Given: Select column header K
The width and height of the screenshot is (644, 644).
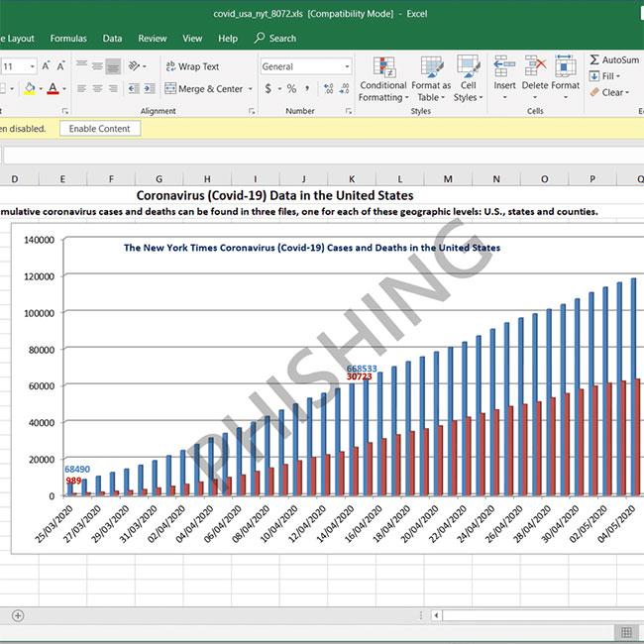Looking at the screenshot, I should tap(352, 179).
